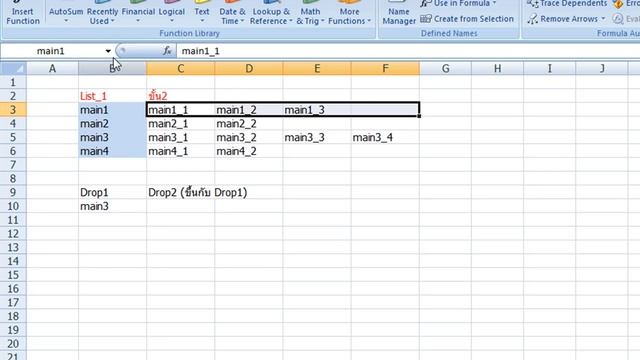Click the Drop2 label cell in C9
The image size is (640, 360).
(180, 192)
